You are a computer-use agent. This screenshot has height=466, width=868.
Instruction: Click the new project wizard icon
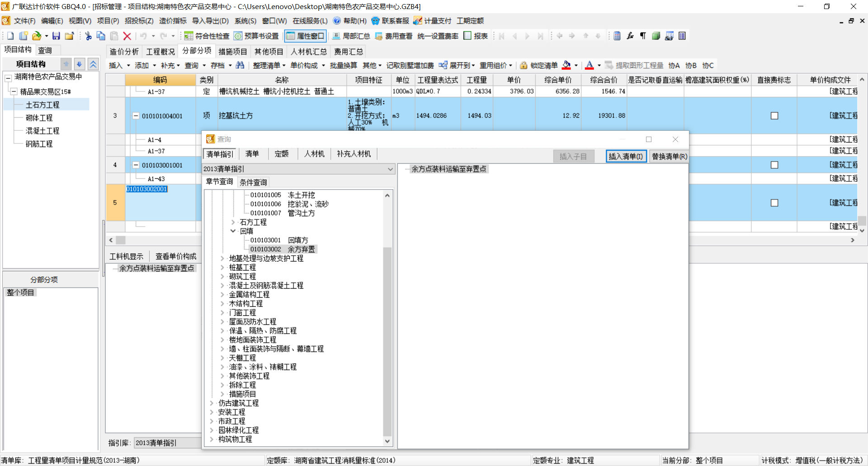pos(23,36)
